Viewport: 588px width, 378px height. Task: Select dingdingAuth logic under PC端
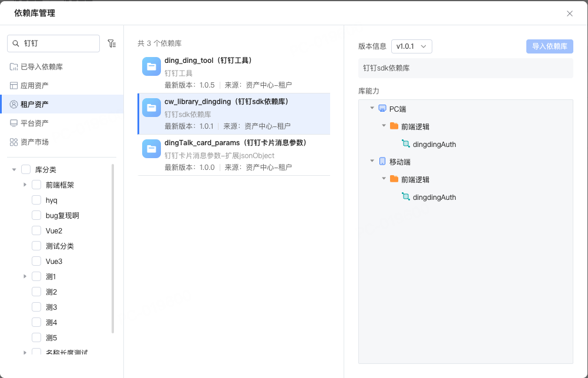coord(434,145)
